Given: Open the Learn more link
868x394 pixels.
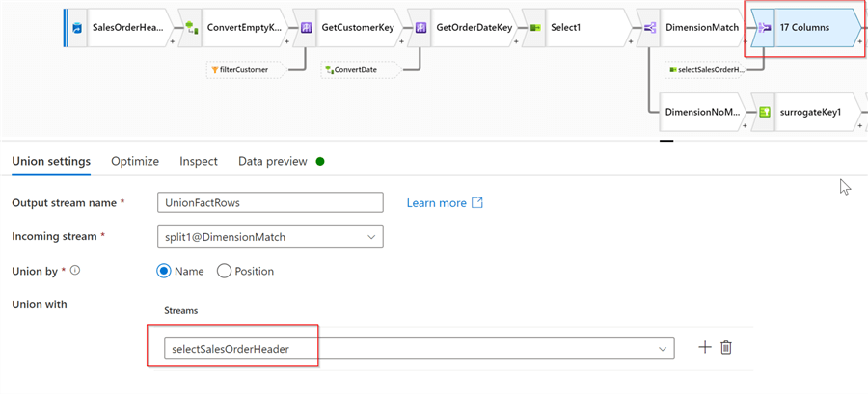Looking at the screenshot, I should point(445,203).
